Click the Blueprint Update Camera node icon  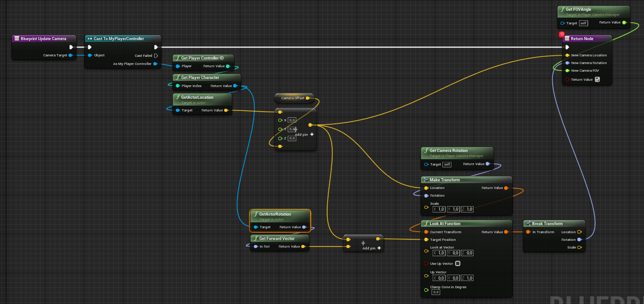click(x=17, y=39)
